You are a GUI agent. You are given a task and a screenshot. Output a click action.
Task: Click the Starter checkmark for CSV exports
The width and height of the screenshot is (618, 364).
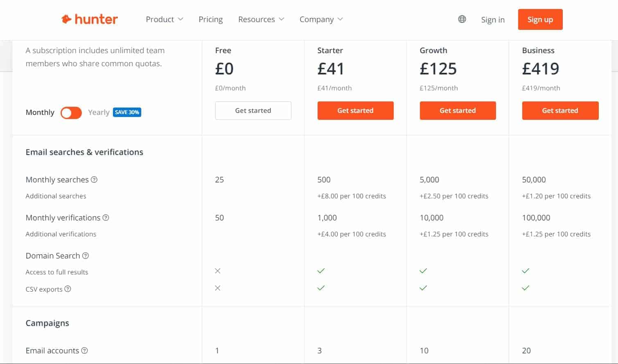tap(321, 288)
